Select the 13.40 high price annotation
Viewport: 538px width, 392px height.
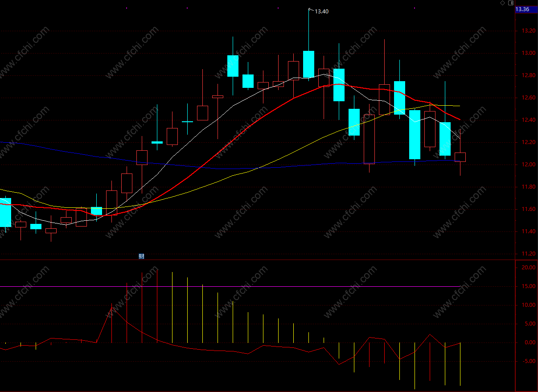point(321,12)
